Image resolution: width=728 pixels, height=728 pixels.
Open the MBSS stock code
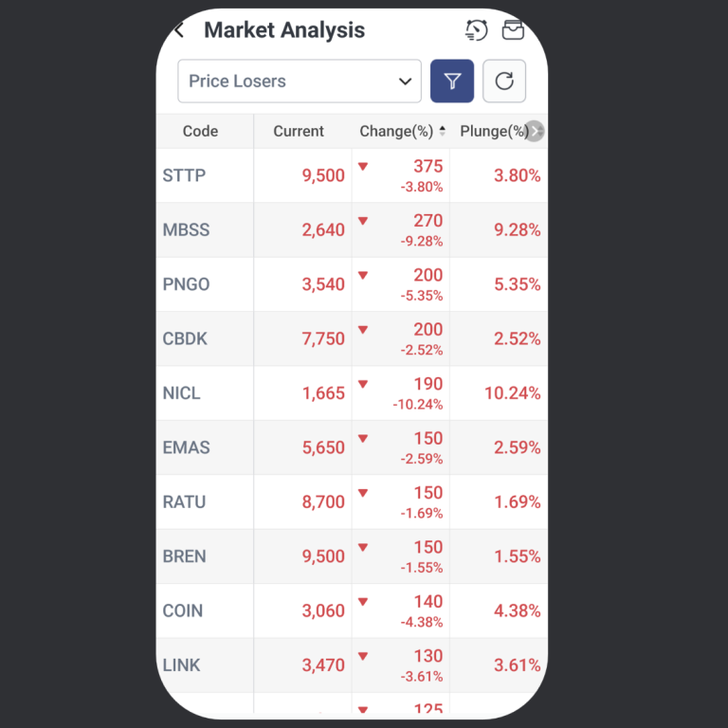tap(187, 230)
